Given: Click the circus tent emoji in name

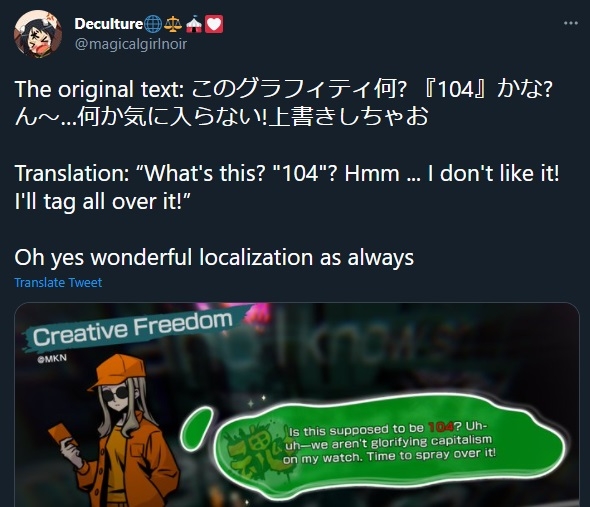Looking at the screenshot, I should pyautogui.click(x=193, y=24).
